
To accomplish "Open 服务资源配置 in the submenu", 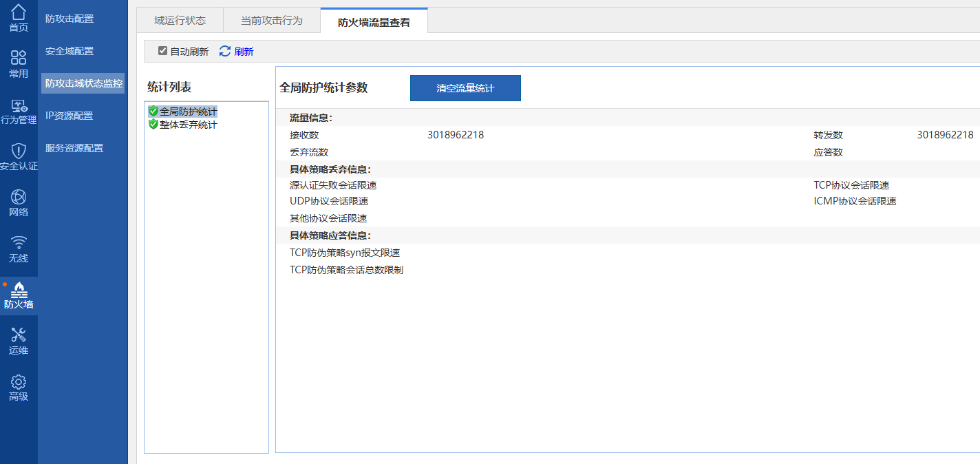I will pyautogui.click(x=74, y=148).
